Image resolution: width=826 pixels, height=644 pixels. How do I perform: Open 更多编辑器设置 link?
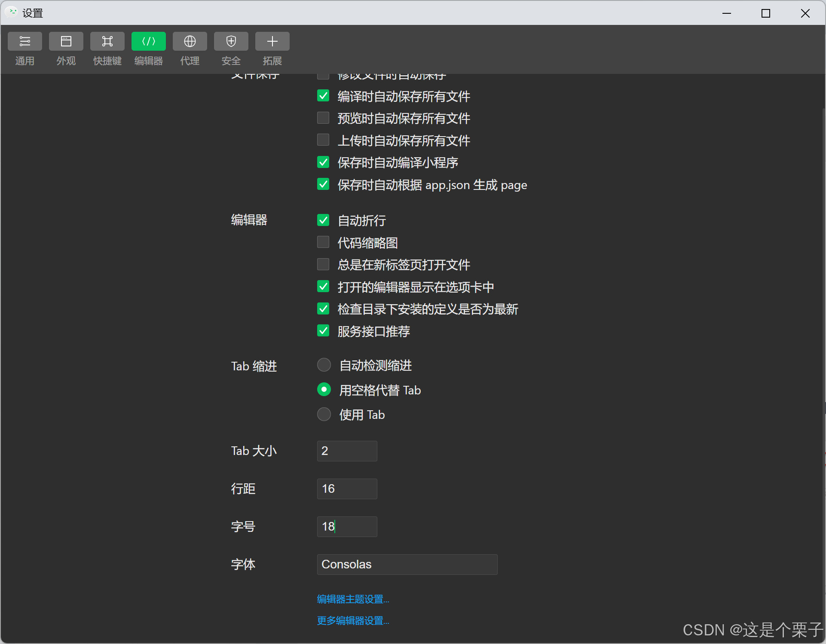(x=353, y=620)
